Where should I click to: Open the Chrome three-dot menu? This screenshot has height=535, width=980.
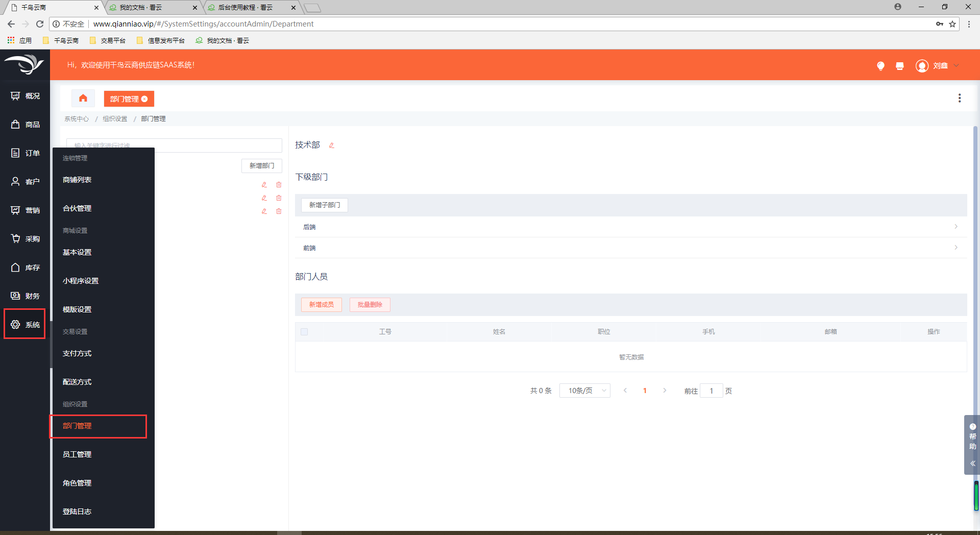[969, 24]
